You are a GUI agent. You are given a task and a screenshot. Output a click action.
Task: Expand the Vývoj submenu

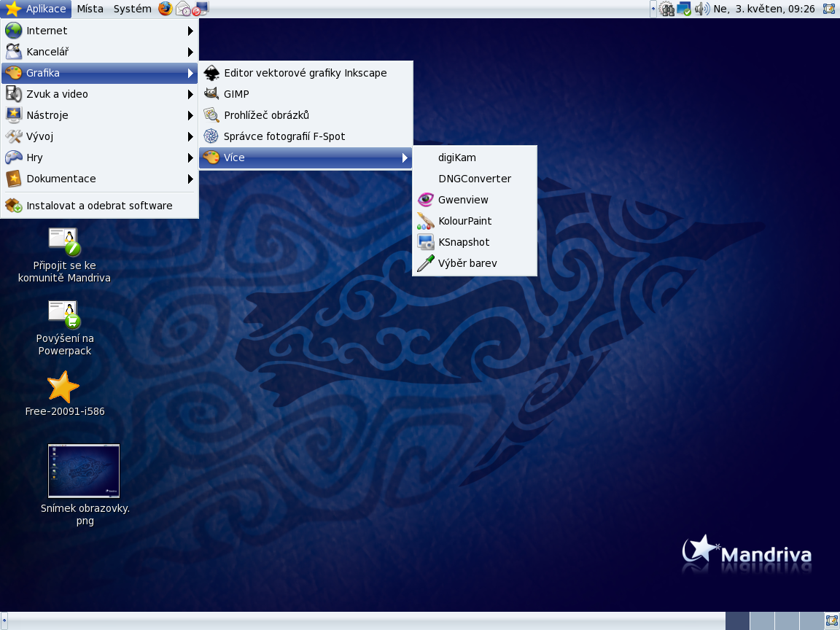(x=100, y=136)
